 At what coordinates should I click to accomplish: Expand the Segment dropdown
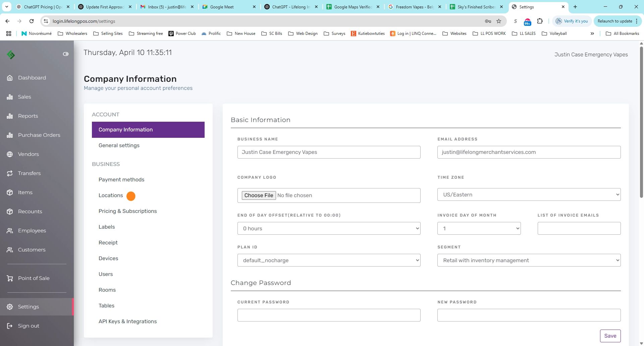tap(529, 260)
